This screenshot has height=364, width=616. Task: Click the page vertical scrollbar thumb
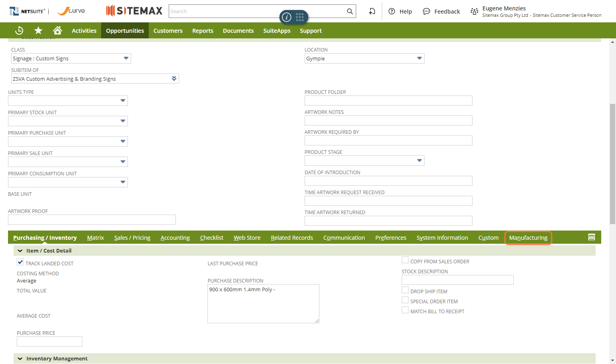(x=612, y=164)
